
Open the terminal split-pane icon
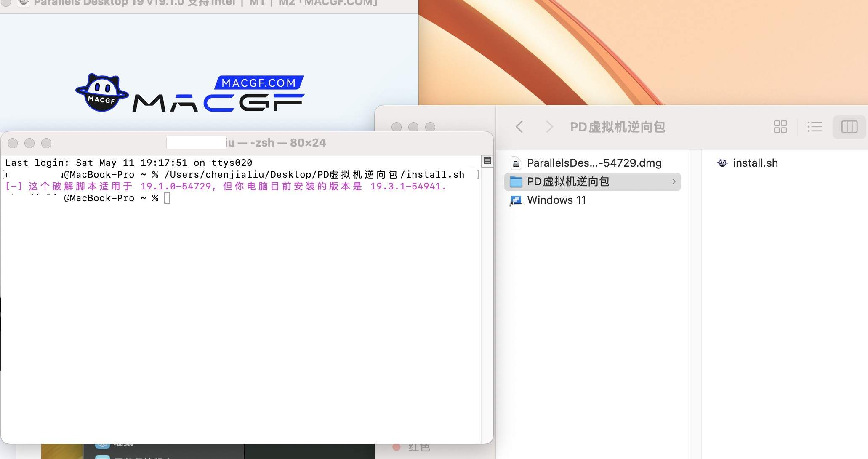coord(487,160)
